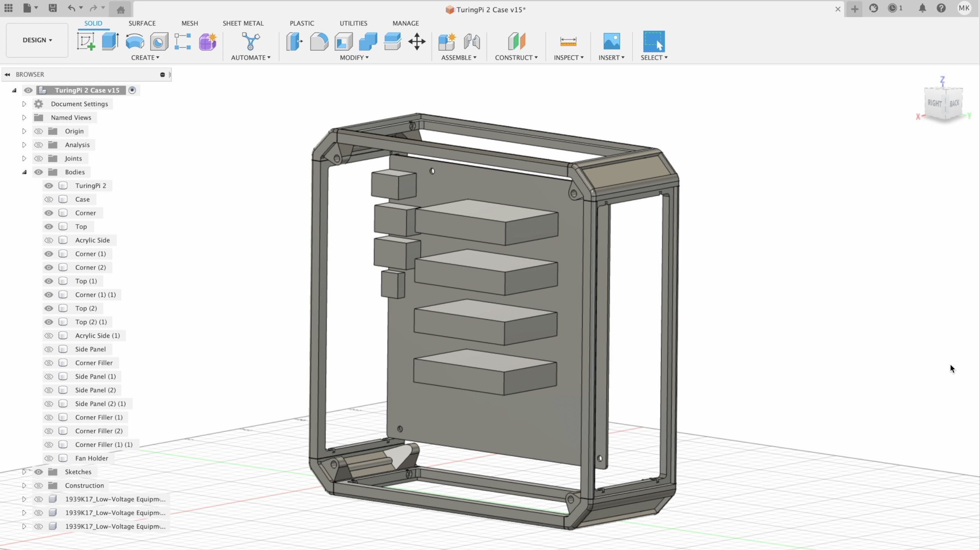The width and height of the screenshot is (980, 550).
Task: Click the Create Sketch tool icon
Action: point(86,41)
